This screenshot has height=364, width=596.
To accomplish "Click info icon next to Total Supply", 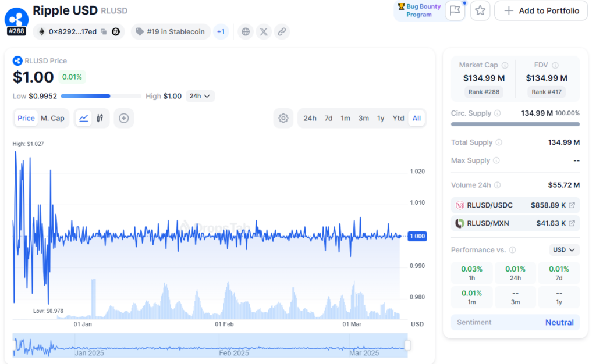I will coord(499,142).
